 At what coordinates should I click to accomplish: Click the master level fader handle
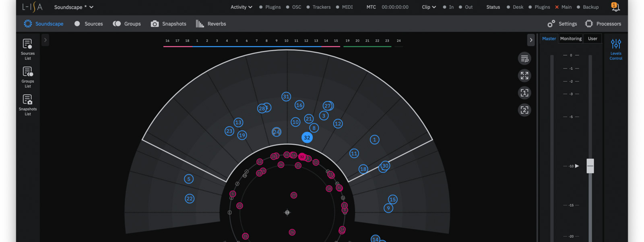(590, 166)
